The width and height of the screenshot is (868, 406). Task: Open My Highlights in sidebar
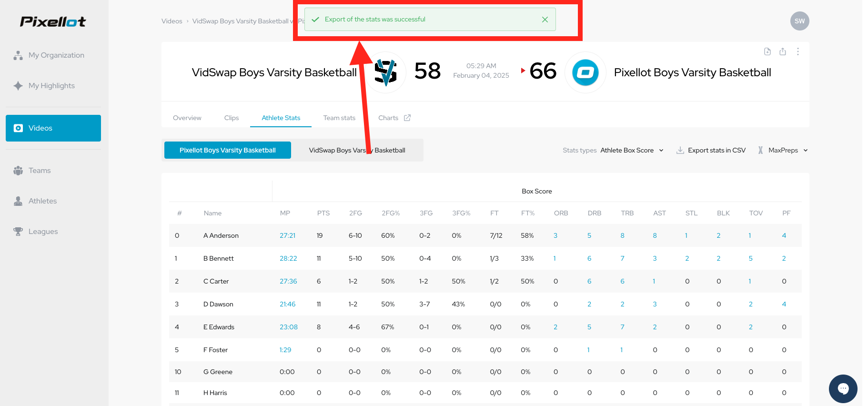tap(53, 86)
